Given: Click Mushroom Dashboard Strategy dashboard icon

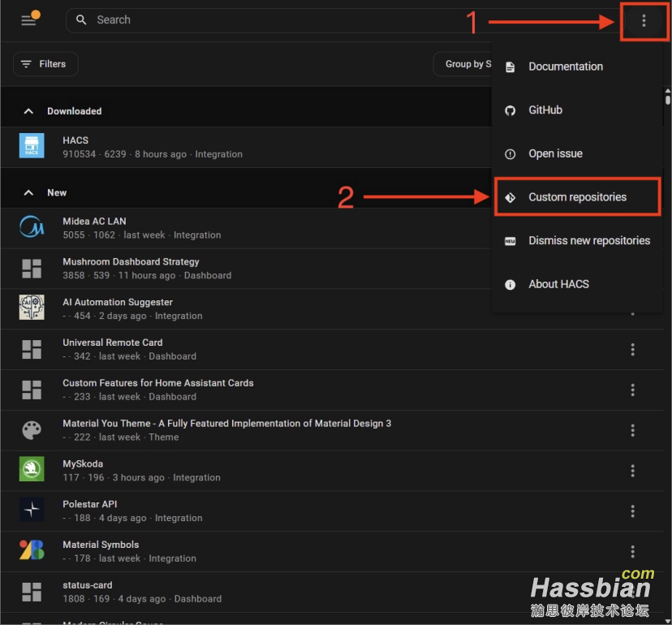Looking at the screenshot, I should click(x=32, y=269).
